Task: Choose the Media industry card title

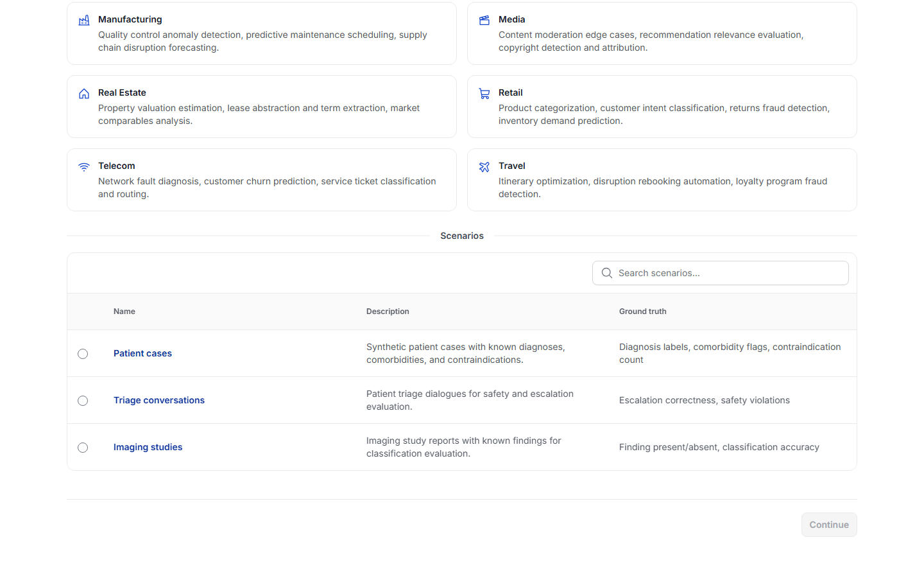Action: pos(512,19)
